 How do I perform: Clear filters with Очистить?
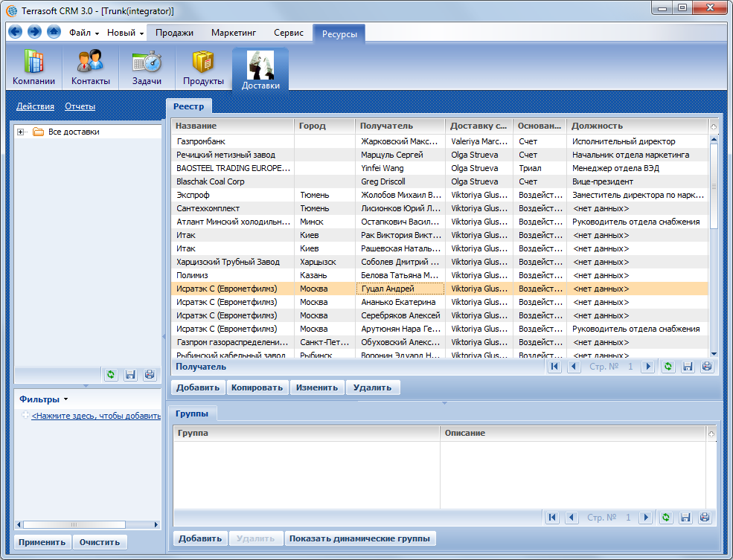(x=100, y=542)
